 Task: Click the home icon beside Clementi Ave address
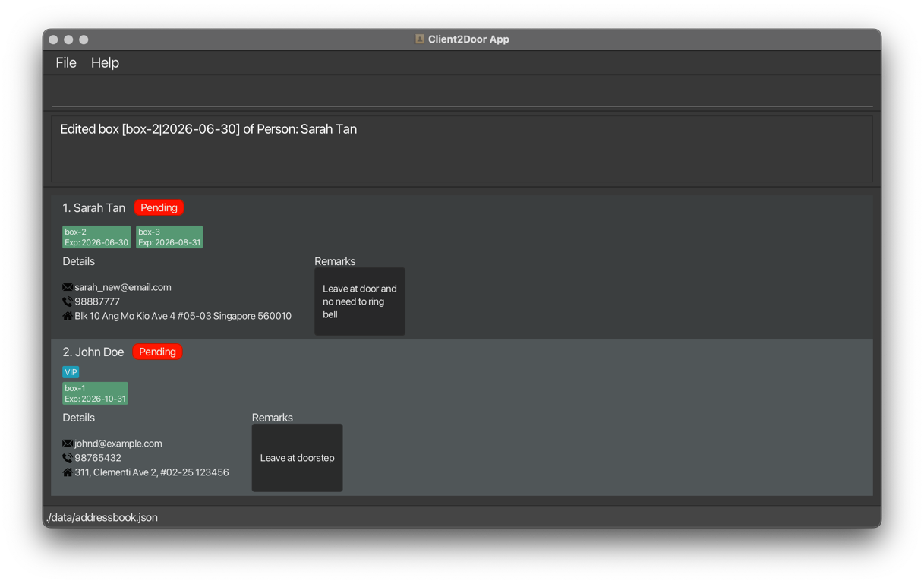click(x=68, y=472)
